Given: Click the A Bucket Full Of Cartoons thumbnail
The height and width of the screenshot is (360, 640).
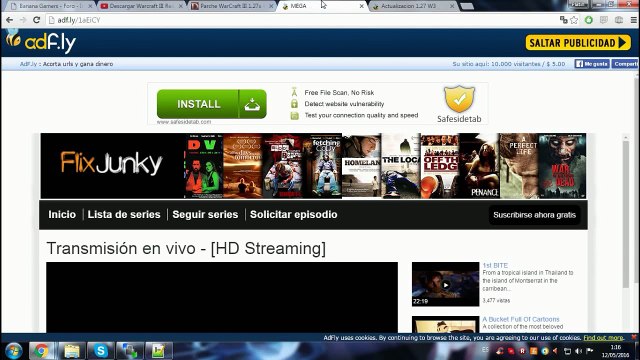Looking at the screenshot, I should [x=445, y=324].
